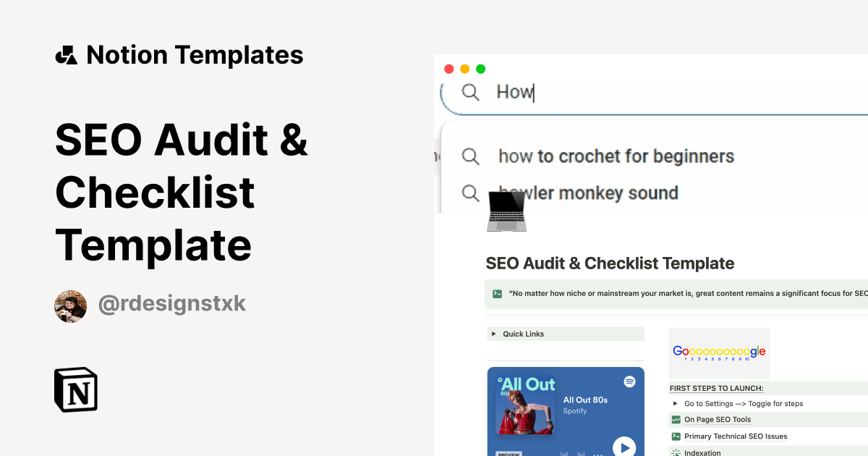Expand the Quick Links section
The width and height of the screenshot is (868, 456).
click(x=494, y=334)
